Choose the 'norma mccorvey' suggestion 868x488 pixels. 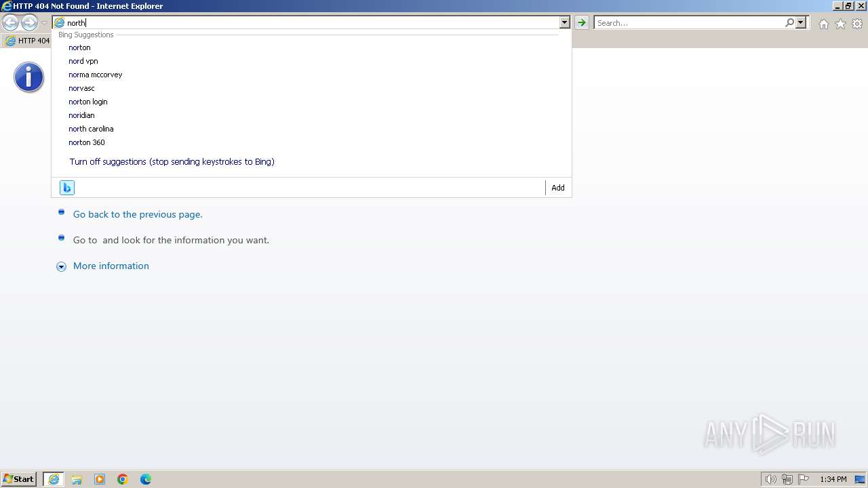(x=311, y=75)
